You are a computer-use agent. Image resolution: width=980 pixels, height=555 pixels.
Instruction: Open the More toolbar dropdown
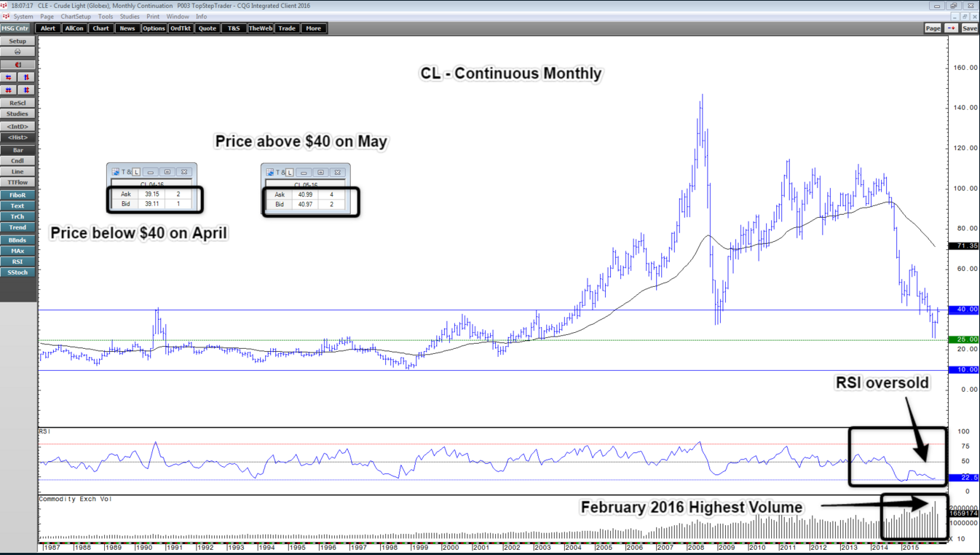pos(313,28)
